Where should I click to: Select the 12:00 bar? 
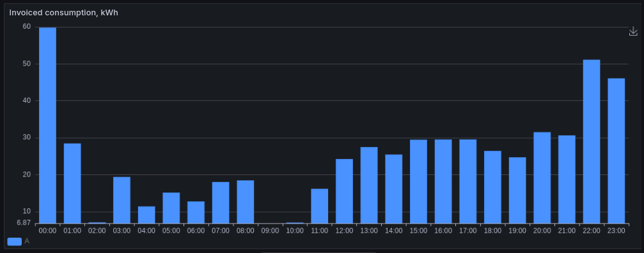pos(344,191)
